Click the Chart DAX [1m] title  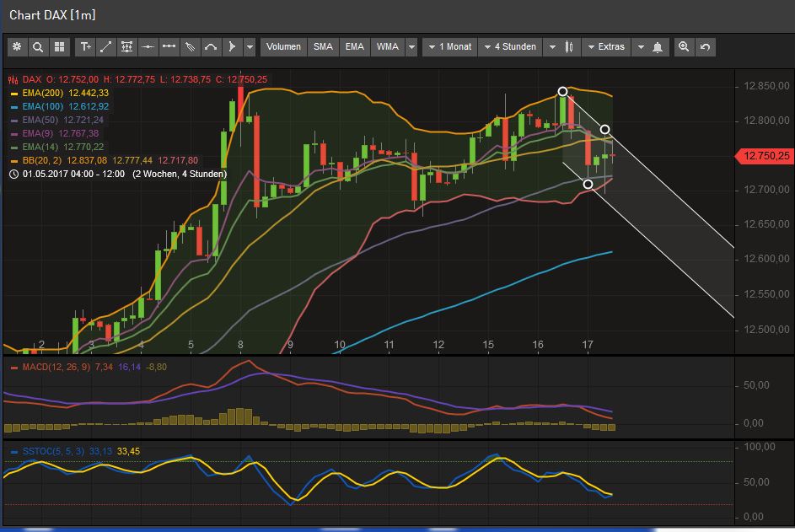click(52, 15)
